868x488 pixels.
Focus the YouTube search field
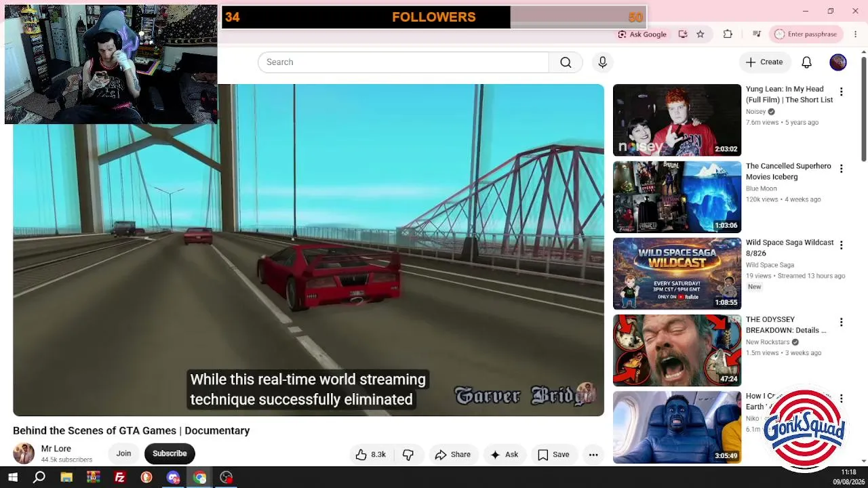[403, 62]
